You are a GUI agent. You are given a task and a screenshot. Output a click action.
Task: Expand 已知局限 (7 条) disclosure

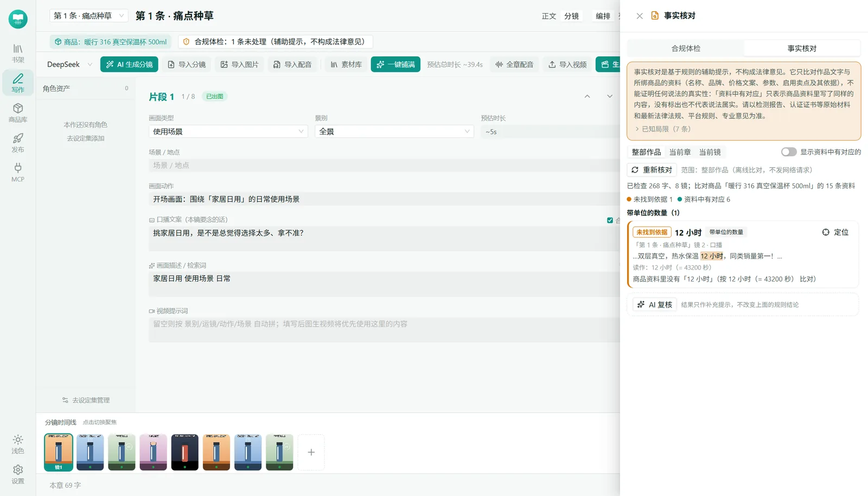pos(662,129)
